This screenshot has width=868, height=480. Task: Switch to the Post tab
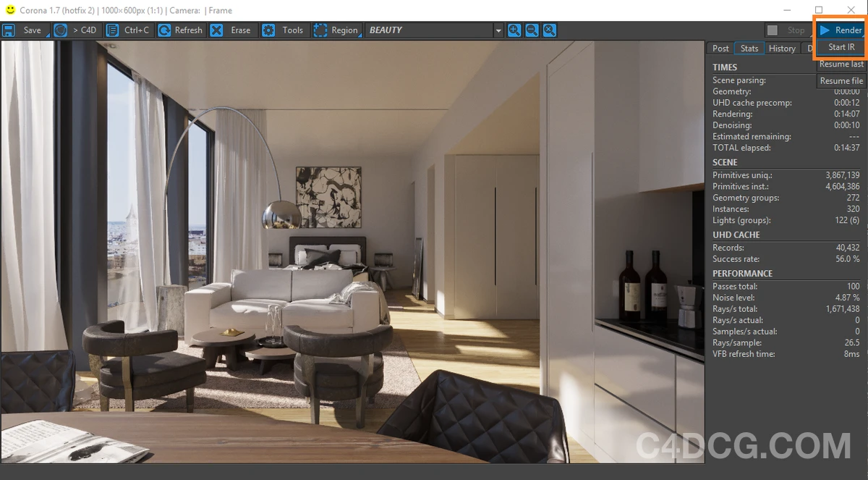(720, 49)
